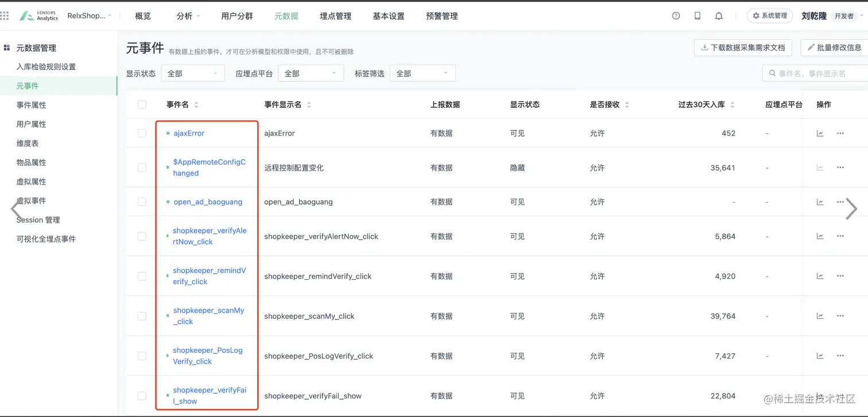Image resolution: width=868 pixels, height=417 pixels.
Task: Open chart icon for shopkeeper_PosLogVerify_click row
Action: pyautogui.click(x=820, y=356)
